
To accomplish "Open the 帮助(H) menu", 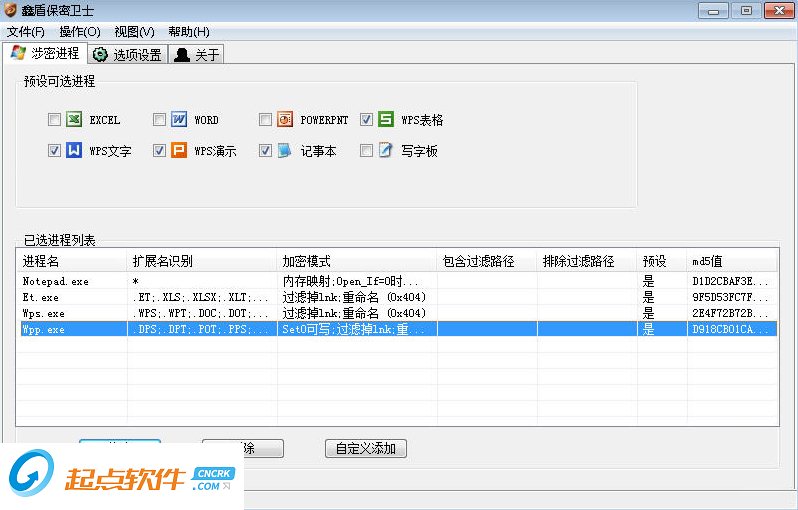I will click(x=189, y=32).
